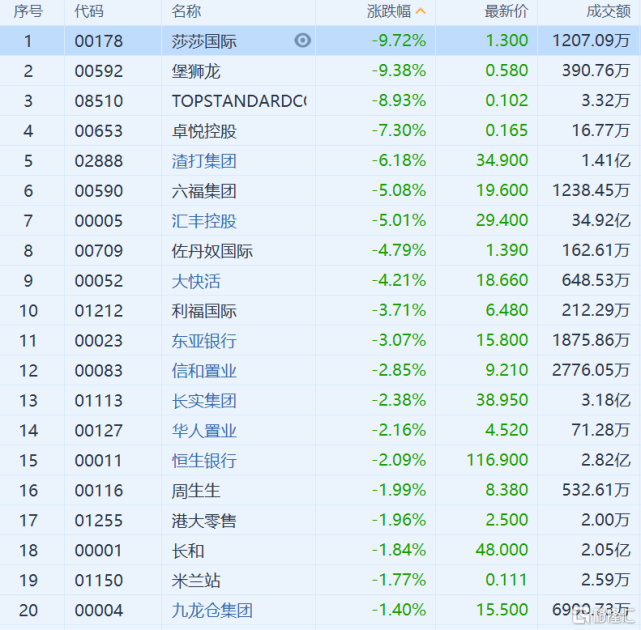Click the turnover value 2776.05万
Image resolution: width=641 pixels, height=630 pixels.
591,370
